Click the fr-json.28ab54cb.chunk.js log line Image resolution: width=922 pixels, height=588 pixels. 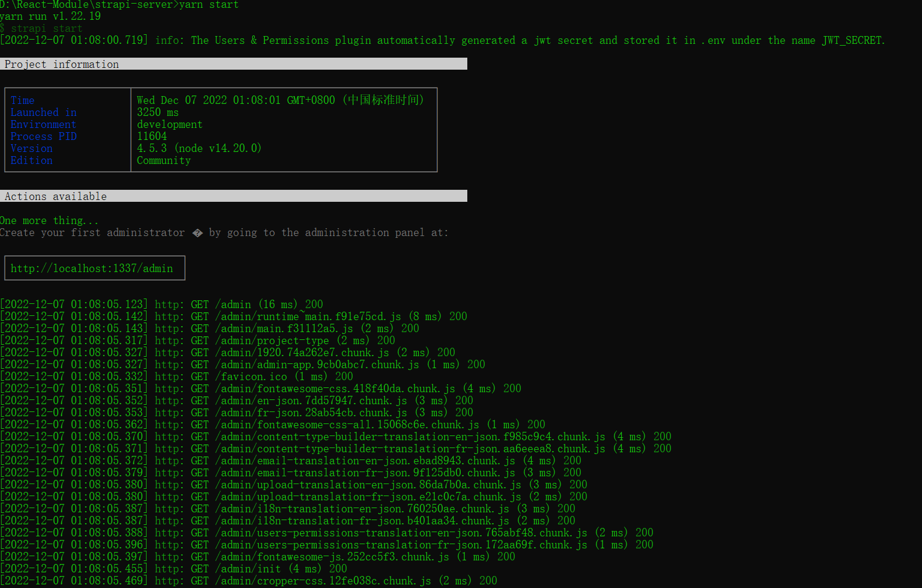tap(237, 413)
